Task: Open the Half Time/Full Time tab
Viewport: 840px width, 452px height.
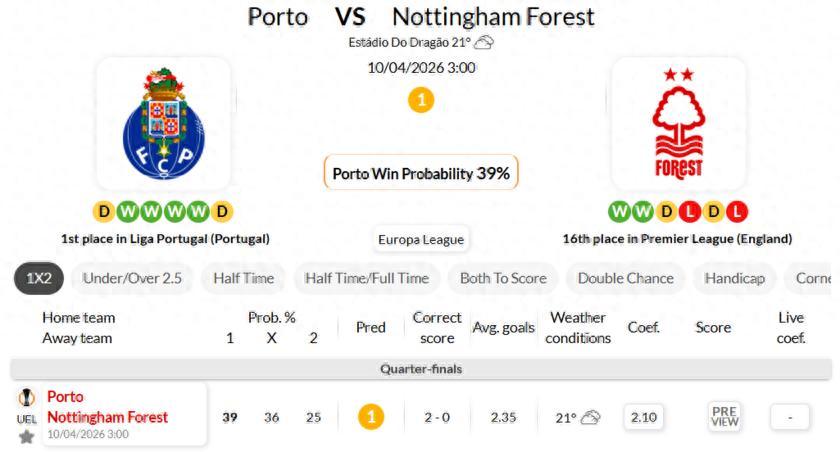Action: pyautogui.click(x=366, y=278)
